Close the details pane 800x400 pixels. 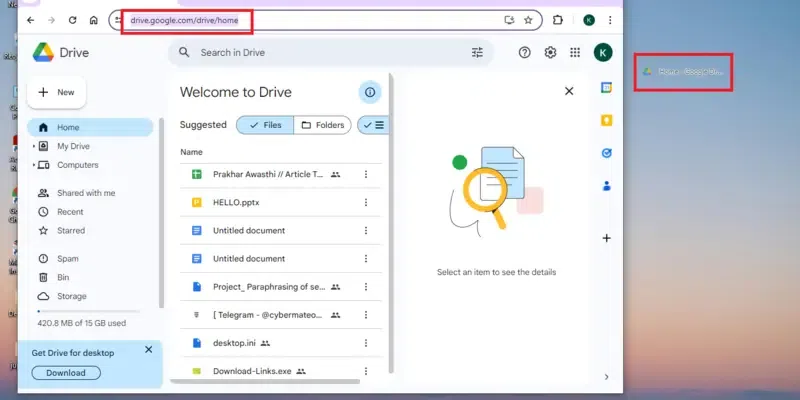click(x=569, y=91)
